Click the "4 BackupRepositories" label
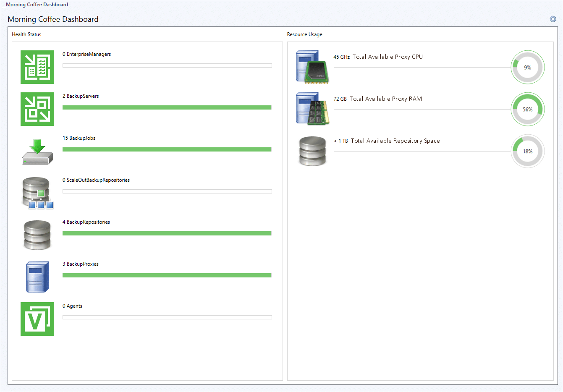 [x=86, y=222]
